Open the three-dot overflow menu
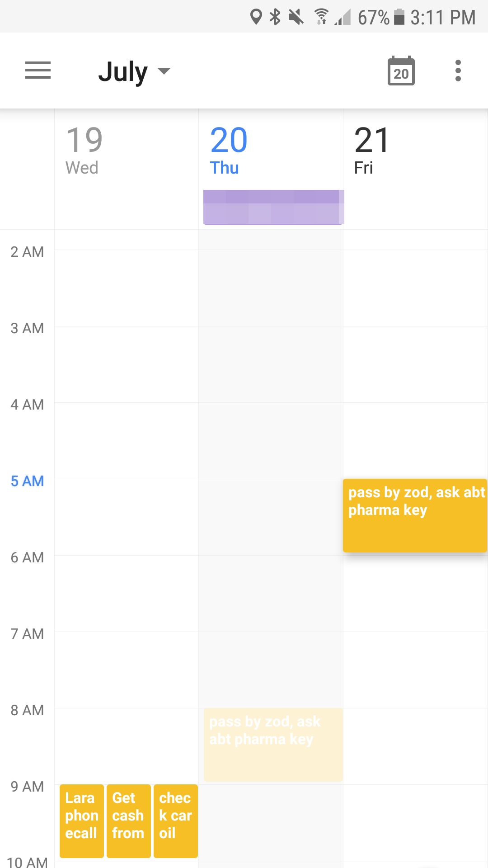 458,71
